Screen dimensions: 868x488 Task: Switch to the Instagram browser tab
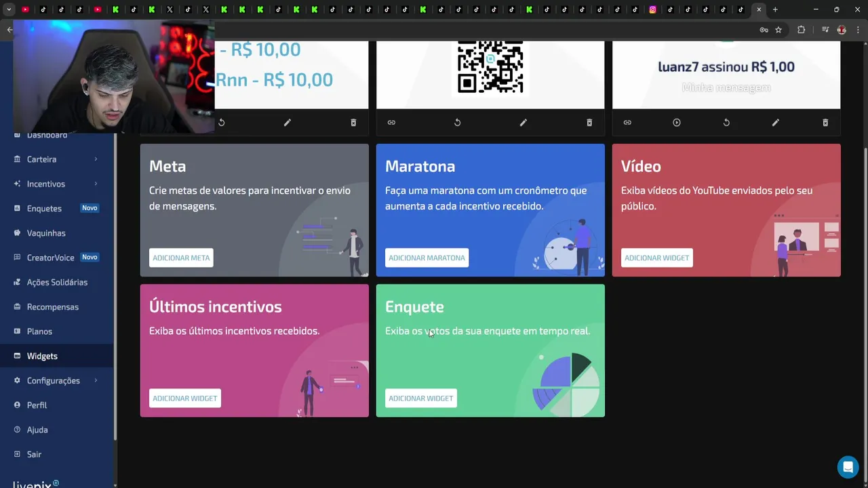pos(653,9)
